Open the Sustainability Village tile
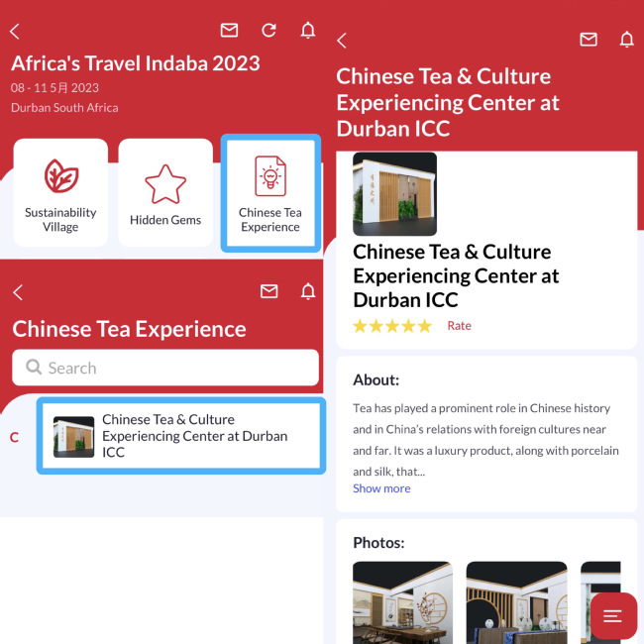644x644 pixels. click(x=60, y=192)
